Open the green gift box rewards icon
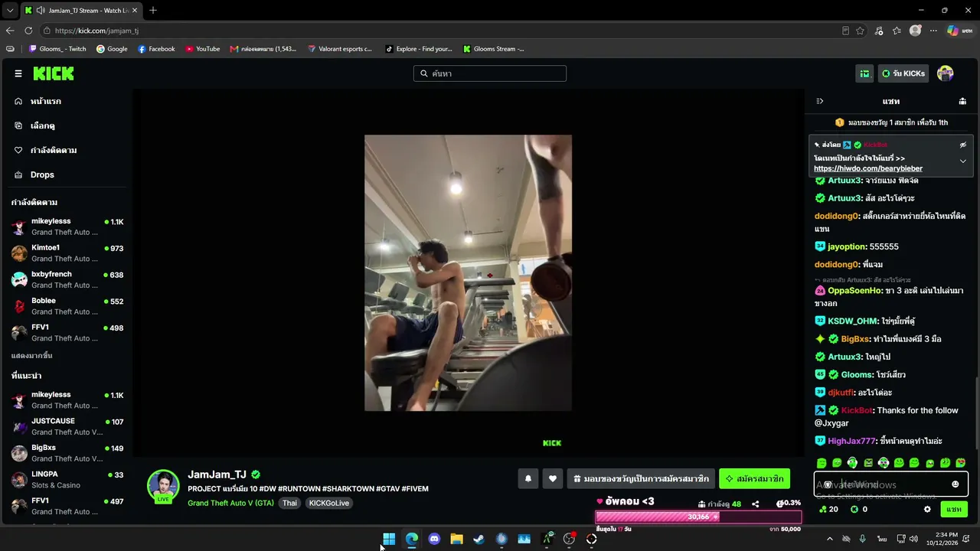Image resolution: width=980 pixels, height=551 pixels. coord(864,73)
